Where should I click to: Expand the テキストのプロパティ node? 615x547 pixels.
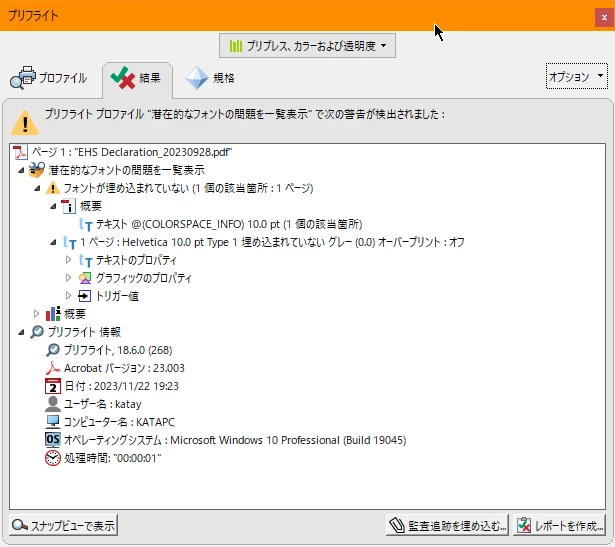coord(68,260)
